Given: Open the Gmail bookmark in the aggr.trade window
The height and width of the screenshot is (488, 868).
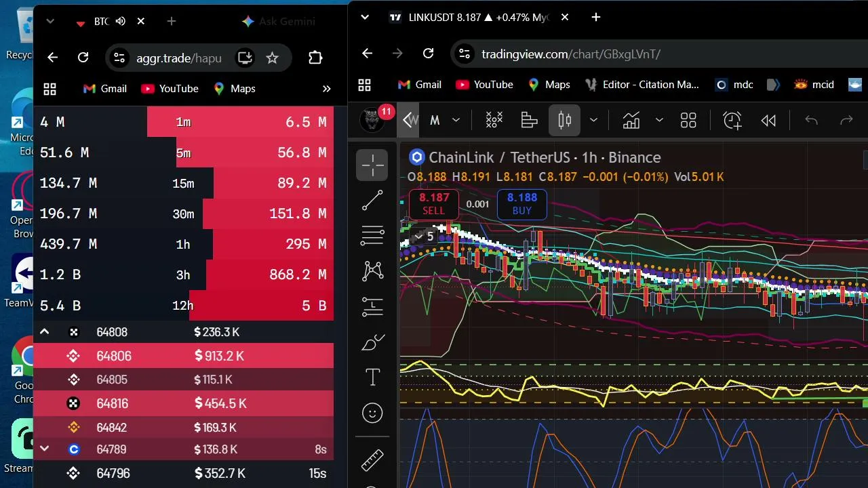Looking at the screenshot, I should pos(104,89).
